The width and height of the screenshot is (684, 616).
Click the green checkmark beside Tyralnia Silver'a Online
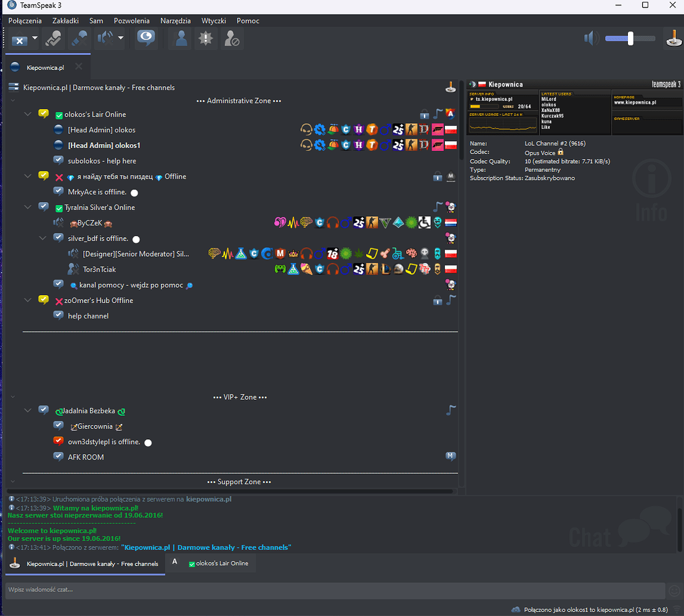(x=58, y=207)
